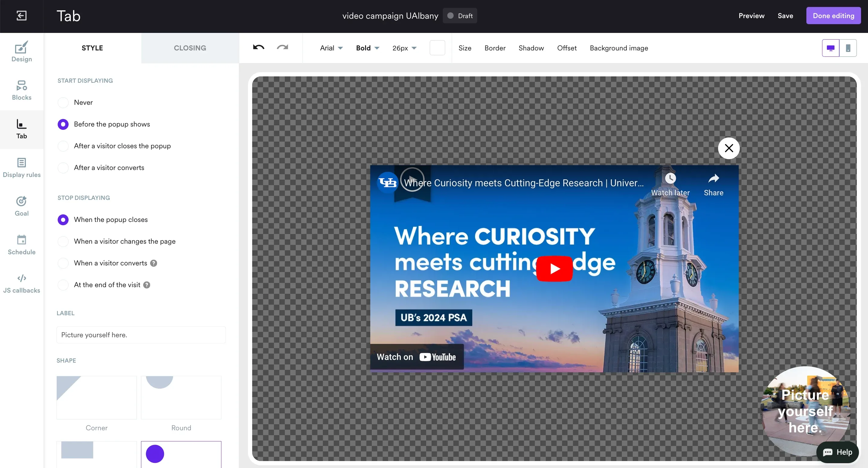The image size is (868, 468).
Task: Open the Bold font weight dropdown
Action: tap(367, 48)
